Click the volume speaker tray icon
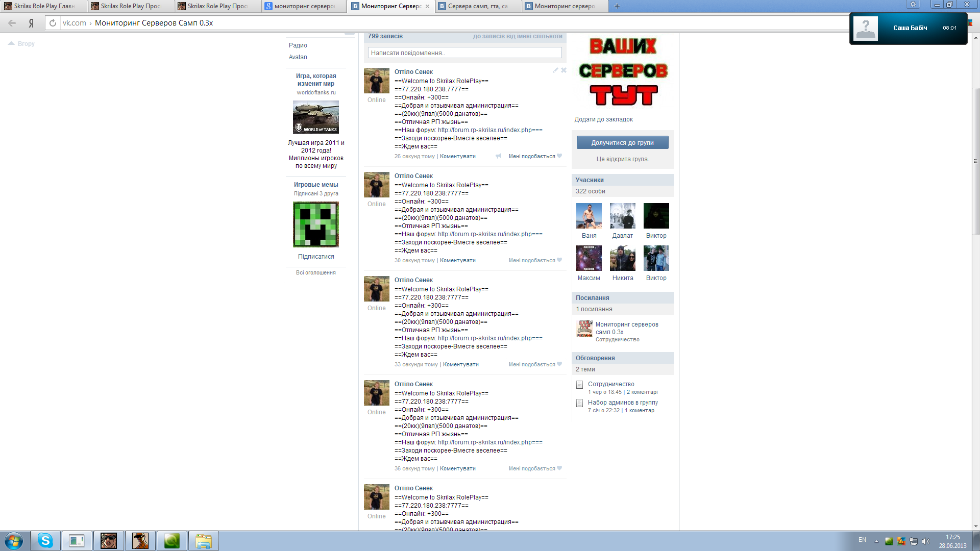The width and height of the screenshot is (980, 551). click(926, 541)
